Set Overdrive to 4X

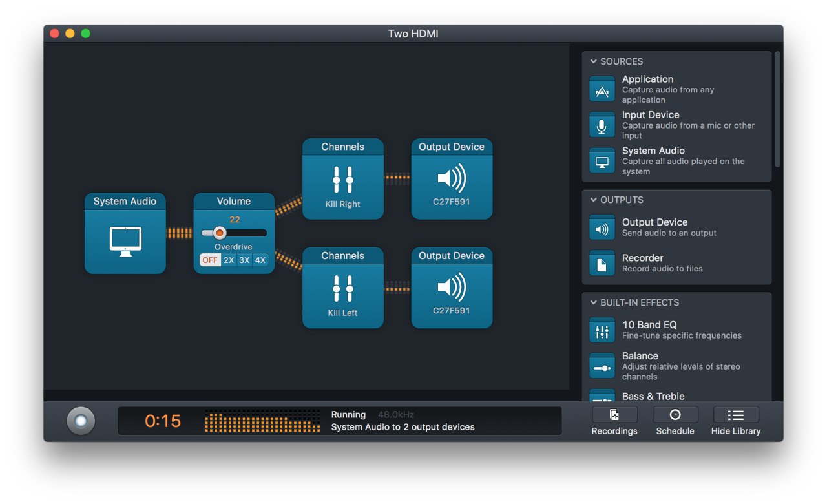(260, 260)
